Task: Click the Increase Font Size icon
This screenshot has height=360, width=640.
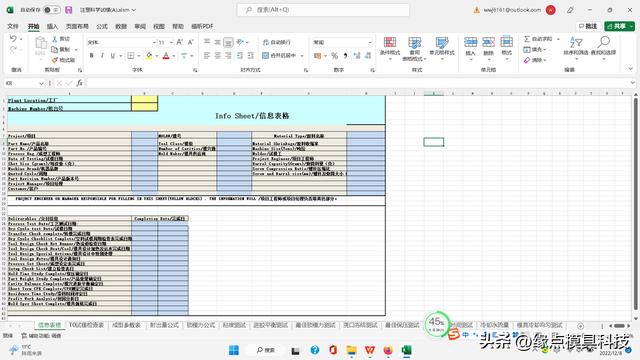Action: [180, 42]
